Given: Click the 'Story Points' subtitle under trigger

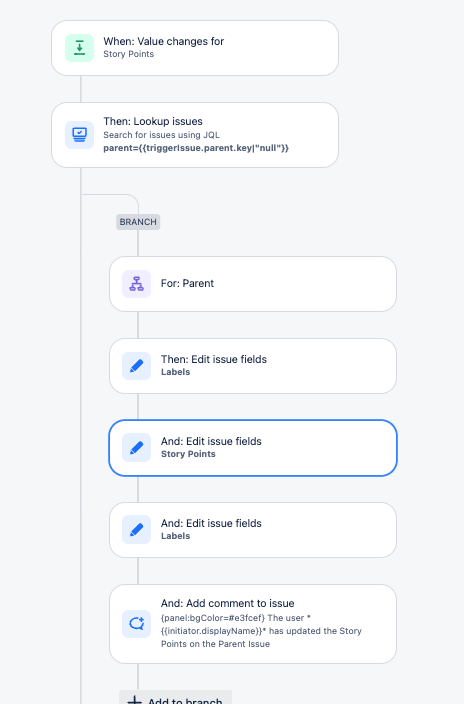Looking at the screenshot, I should click(128, 54).
